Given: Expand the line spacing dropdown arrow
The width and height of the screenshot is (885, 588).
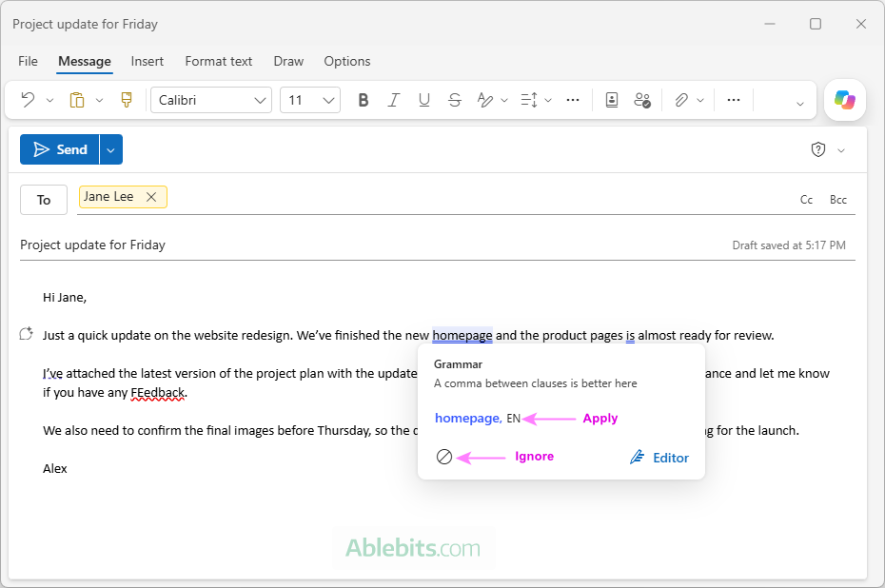Looking at the screenshot, I should pos(547,101).
